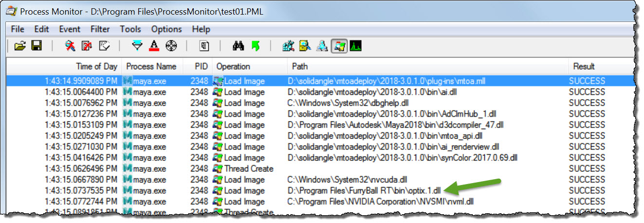Click the Save floppy disk icon
The height and width of the screenshot is (223, 644).
36,46
